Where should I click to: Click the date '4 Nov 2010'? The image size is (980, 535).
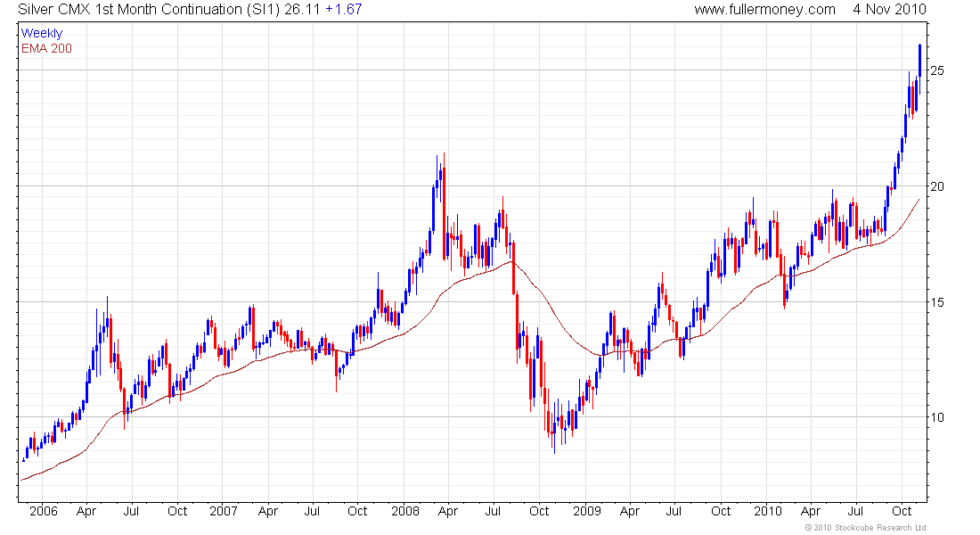click(889, 10)
